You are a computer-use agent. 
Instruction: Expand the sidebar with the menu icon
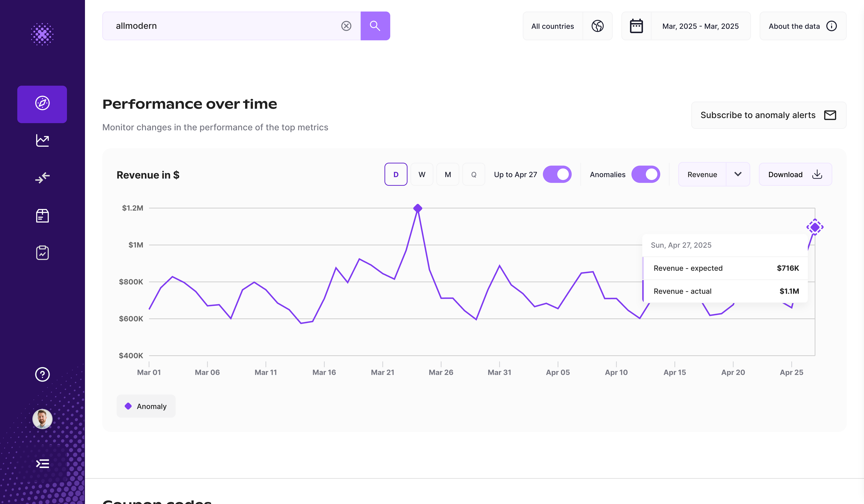(x=42, y=463)
